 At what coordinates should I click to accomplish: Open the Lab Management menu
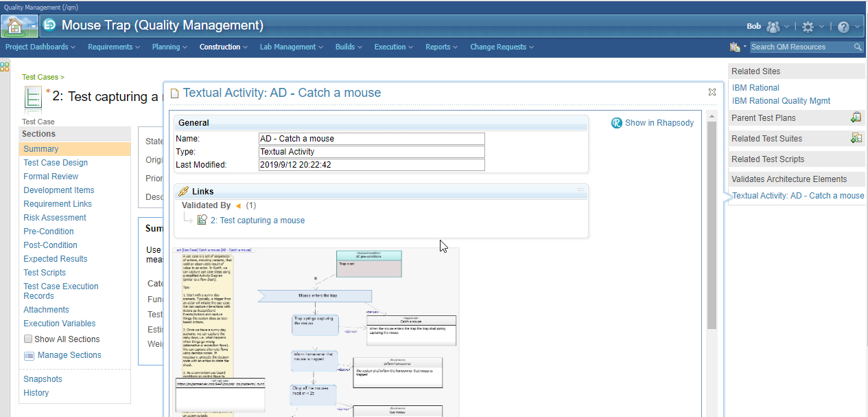[290, 47]
